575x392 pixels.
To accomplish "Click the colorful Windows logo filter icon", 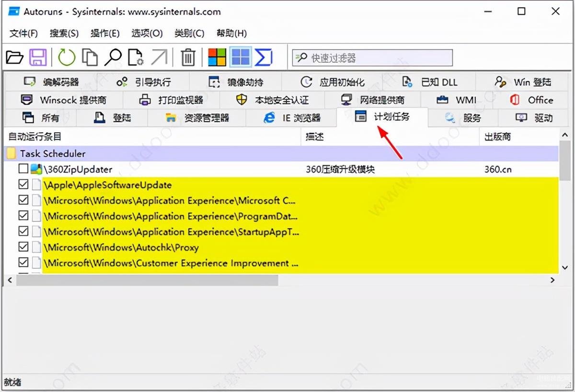I will tap(217, 58).
